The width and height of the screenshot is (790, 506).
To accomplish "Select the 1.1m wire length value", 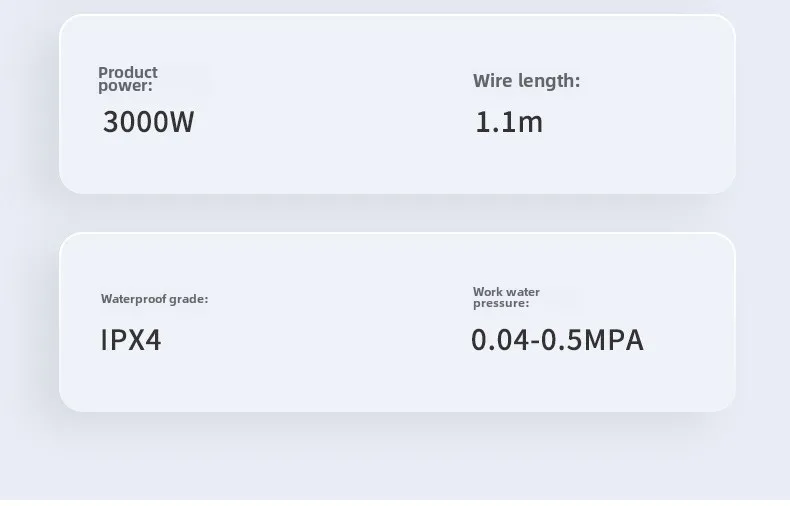I will point(509,122).
